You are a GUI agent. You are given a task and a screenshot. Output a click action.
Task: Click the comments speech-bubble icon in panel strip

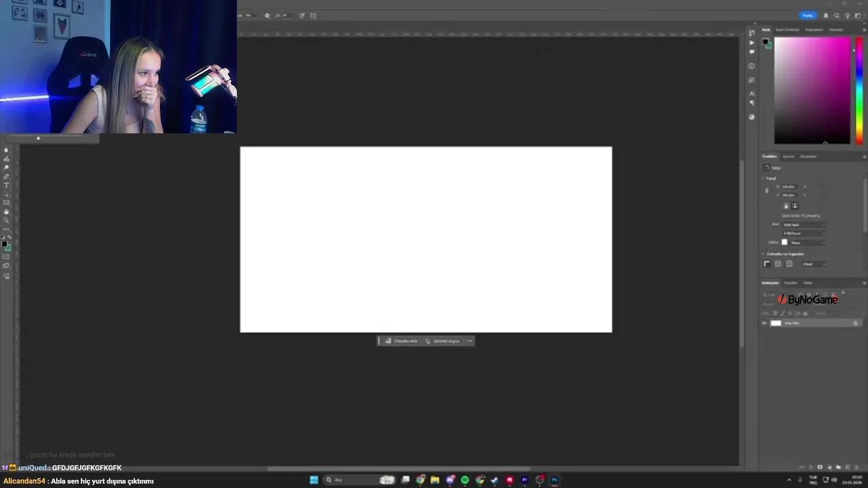(x=751, y=52)
